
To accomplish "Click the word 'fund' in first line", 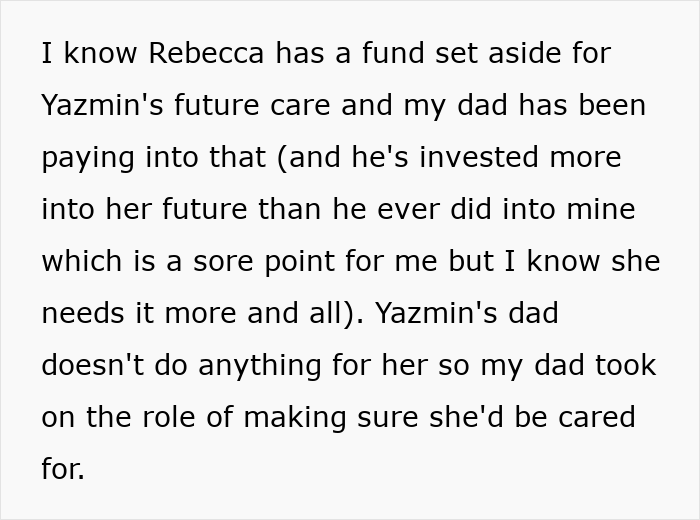I will point(393,53).
